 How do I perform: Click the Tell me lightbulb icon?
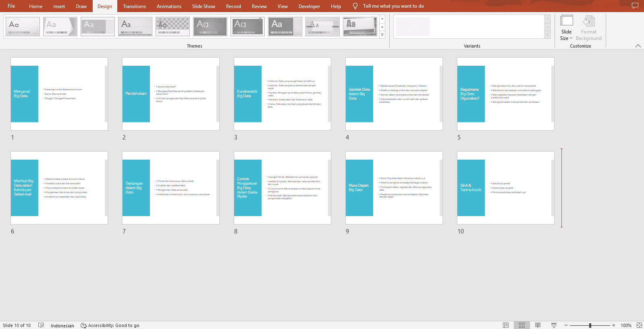(x=355, y=6)
